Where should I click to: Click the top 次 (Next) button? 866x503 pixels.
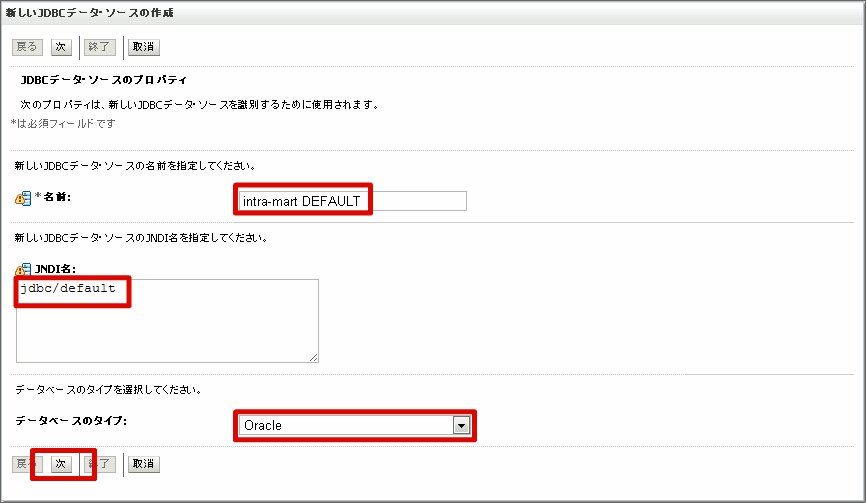click(x=61, y=47)
